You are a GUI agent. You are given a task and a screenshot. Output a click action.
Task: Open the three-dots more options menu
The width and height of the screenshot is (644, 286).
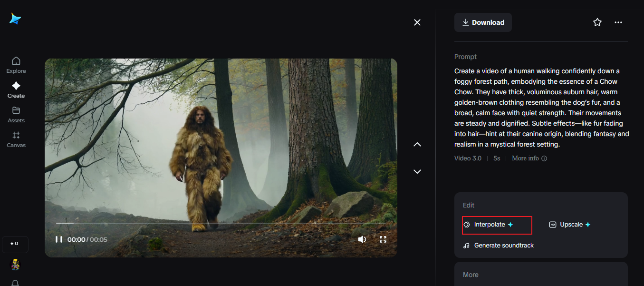618,22
